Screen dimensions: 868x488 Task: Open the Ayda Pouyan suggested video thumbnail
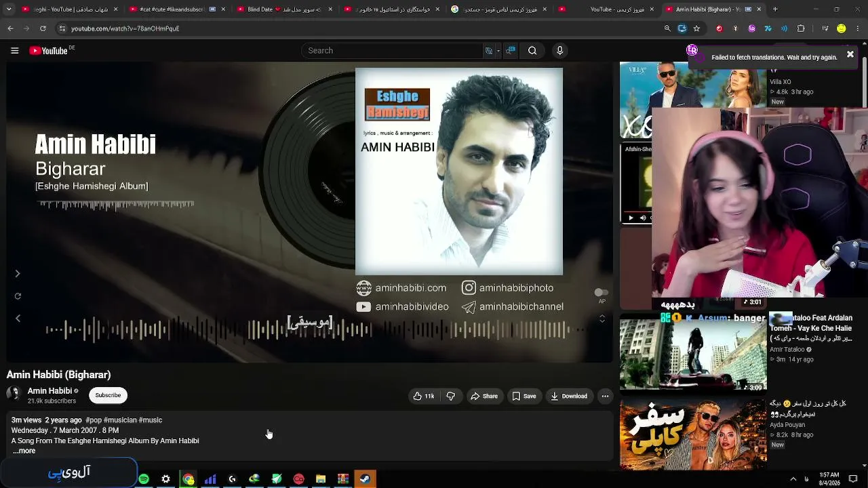[x=693, y=434]
